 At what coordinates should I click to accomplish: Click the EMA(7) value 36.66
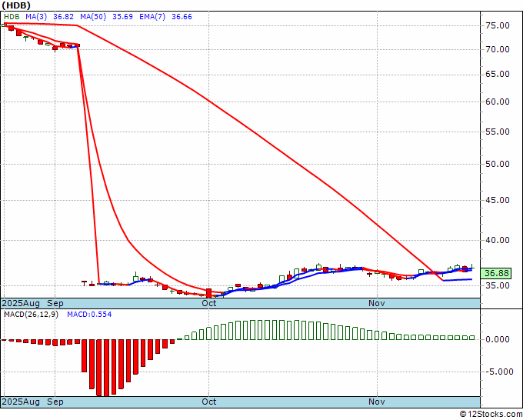pos(182,17)
